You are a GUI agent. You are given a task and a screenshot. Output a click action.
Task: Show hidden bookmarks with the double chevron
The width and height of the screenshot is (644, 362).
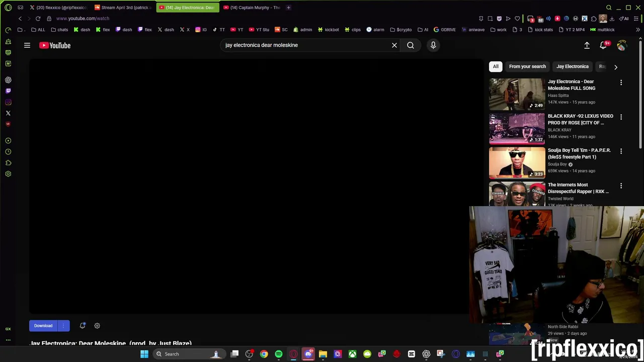click(637, 30)
